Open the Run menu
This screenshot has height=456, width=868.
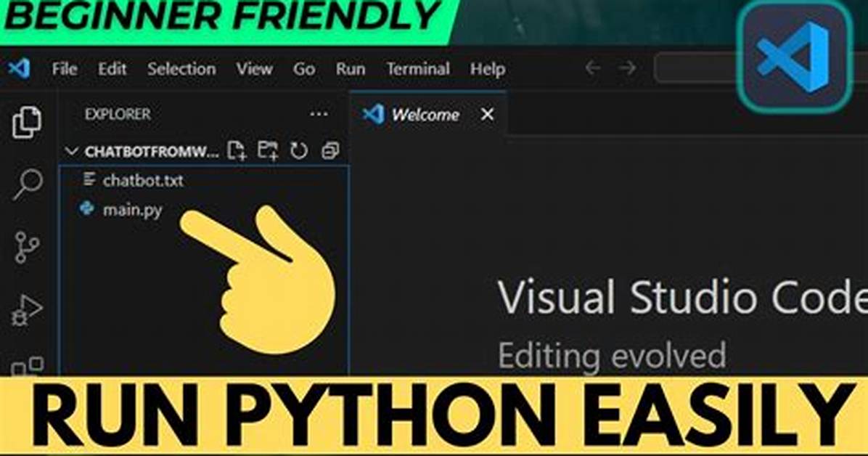[351, 69]
